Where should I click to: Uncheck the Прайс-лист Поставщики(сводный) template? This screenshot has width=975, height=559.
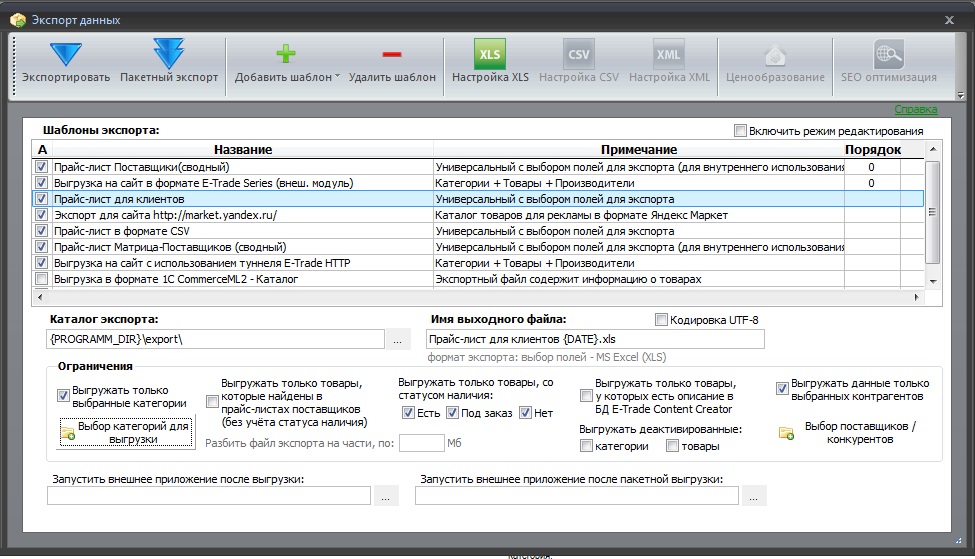41,167
